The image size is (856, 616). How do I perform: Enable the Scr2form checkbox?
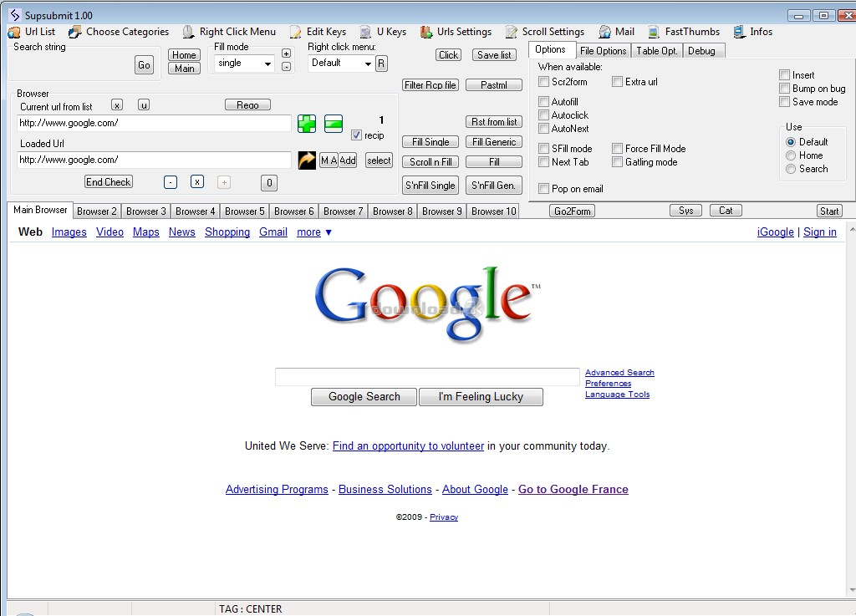tap(543, 82)
